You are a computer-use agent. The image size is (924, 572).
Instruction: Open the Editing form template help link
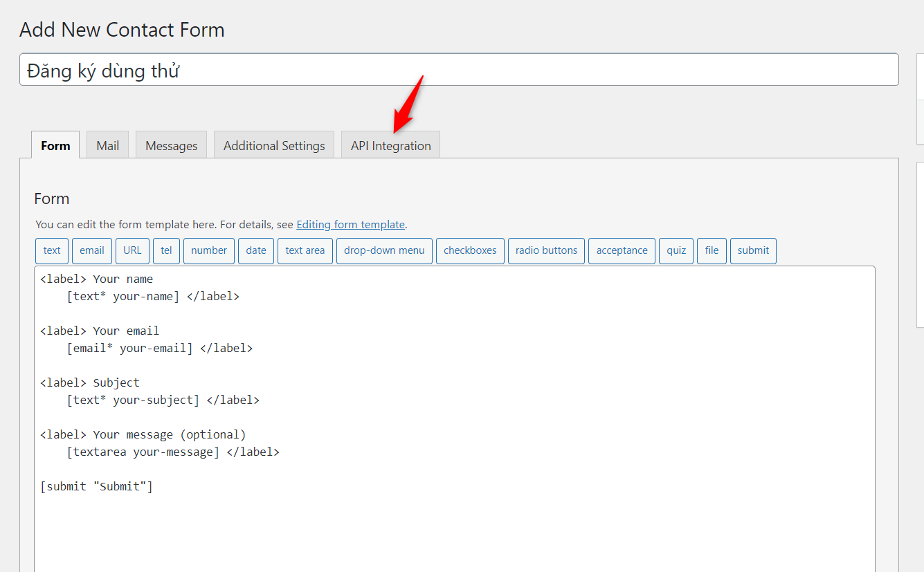pos(350,224)
